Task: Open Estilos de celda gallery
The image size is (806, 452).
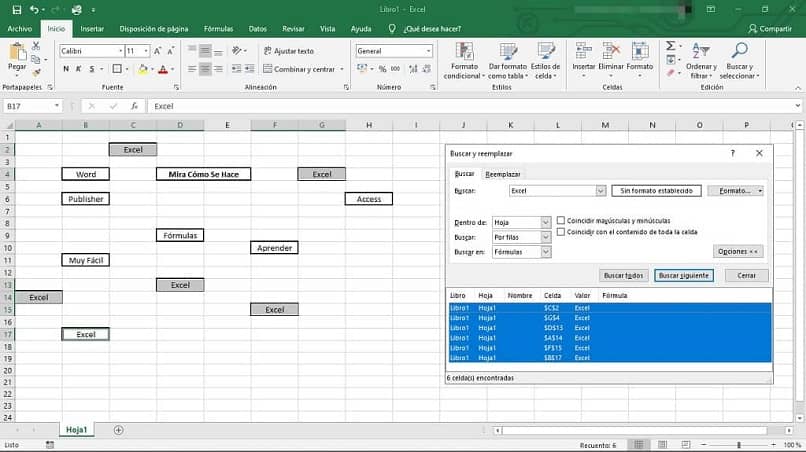Action: pyautogui.click(x=545, y=61)
